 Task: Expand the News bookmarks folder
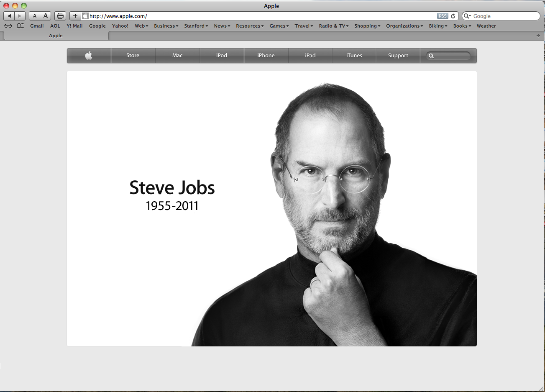pyautogui.click(x=222, y=26)
